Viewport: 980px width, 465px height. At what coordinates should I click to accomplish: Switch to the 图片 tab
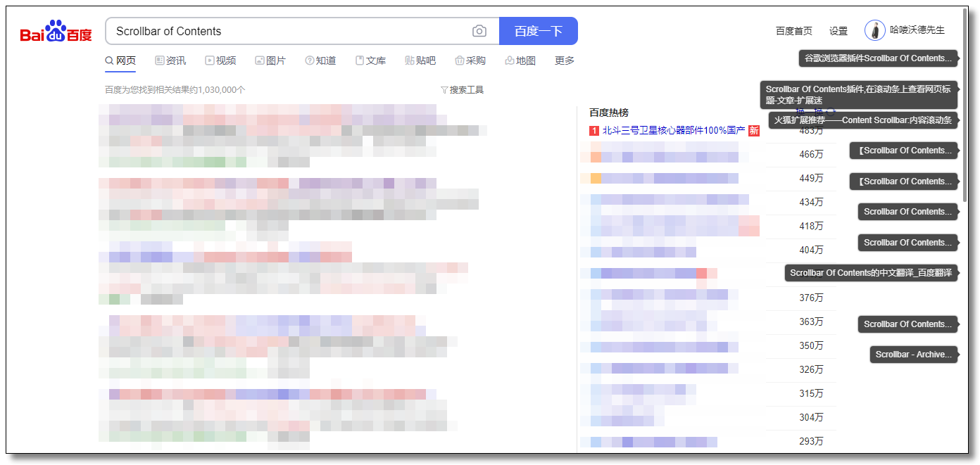coord(270,60)
